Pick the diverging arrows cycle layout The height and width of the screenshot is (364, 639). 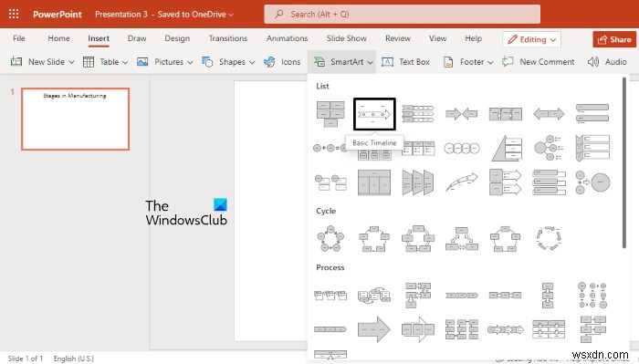coord(461,239)
